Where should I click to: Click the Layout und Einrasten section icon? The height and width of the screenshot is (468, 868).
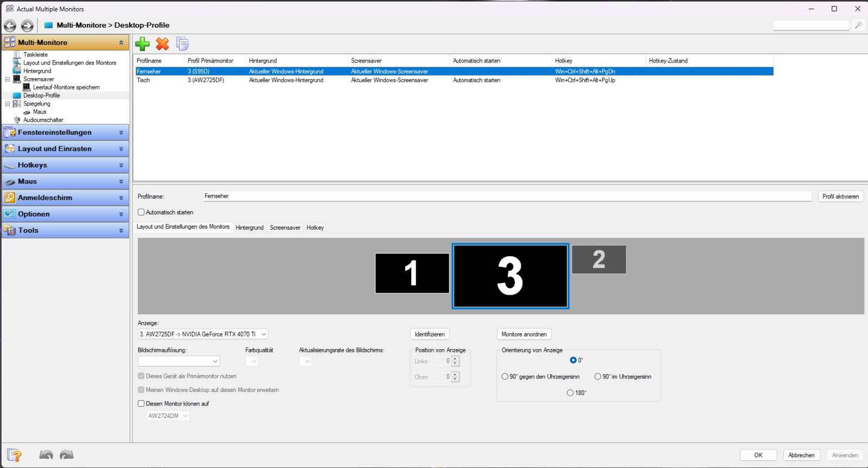point(10,149)
